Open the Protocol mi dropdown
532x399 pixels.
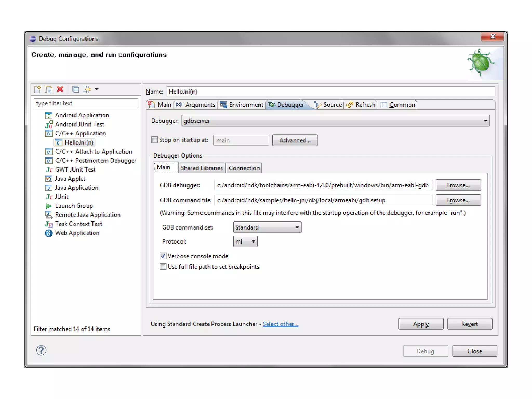point(245,242)
